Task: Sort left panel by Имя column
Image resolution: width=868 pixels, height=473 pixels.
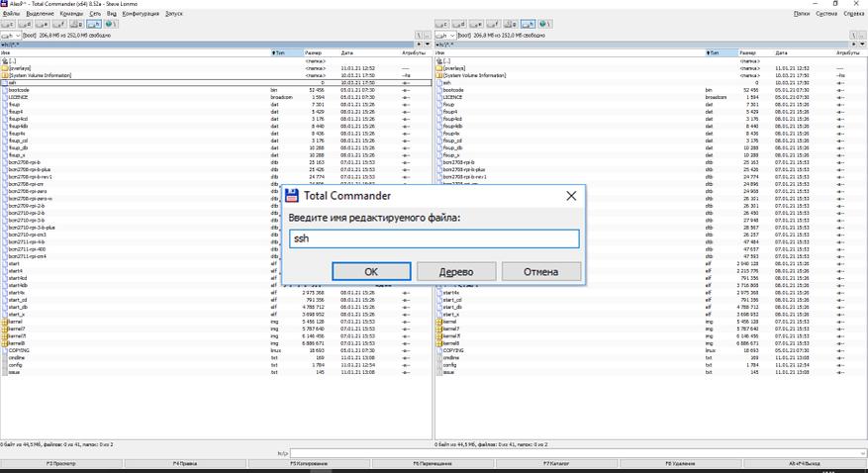Action: click(x=135, y=52)
